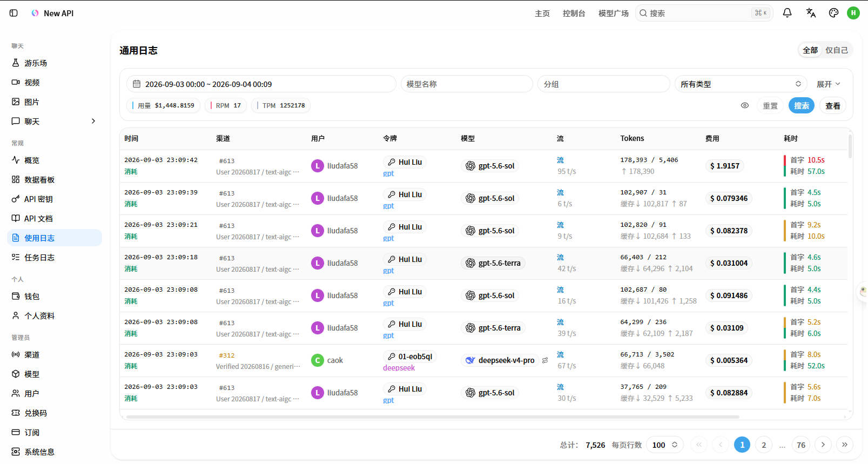
Task: Open the rows per page selector
Action: pos(665,445)
